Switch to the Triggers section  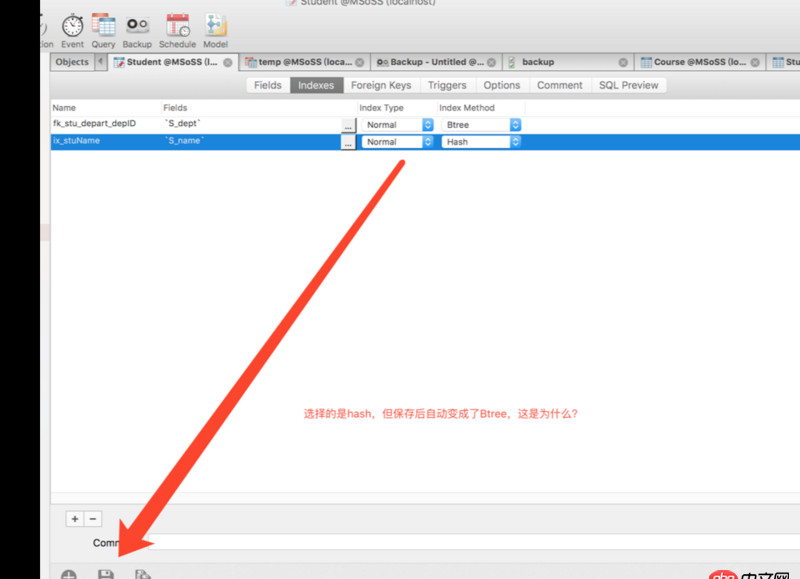click(447, 85)
